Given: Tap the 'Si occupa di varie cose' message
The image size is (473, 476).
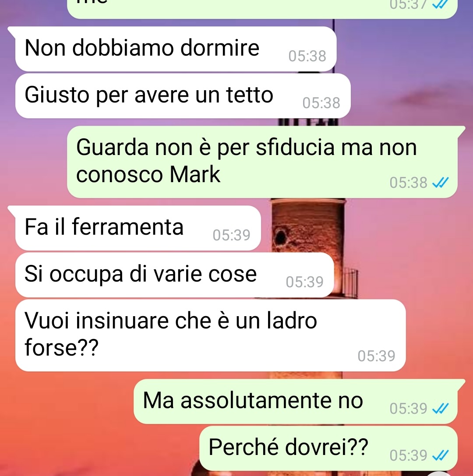Looking at the screenshot, I should (175, 275).
